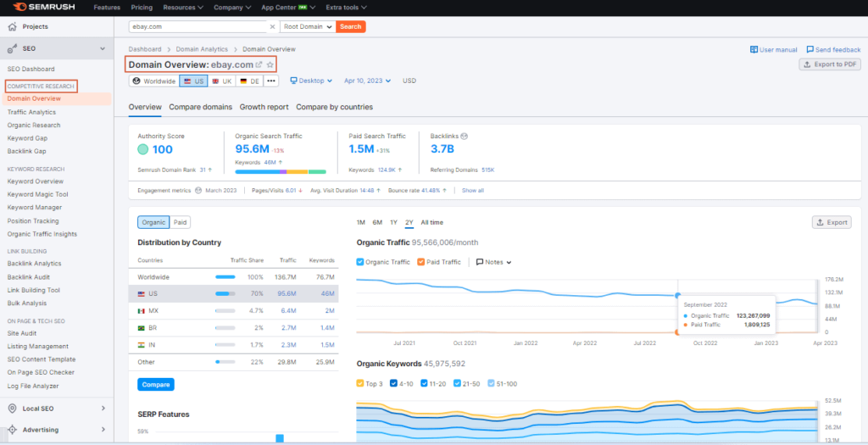Click the Backlinks globe info icon
Viewport: 868px width, 445px height.
(x=465, y=136)
